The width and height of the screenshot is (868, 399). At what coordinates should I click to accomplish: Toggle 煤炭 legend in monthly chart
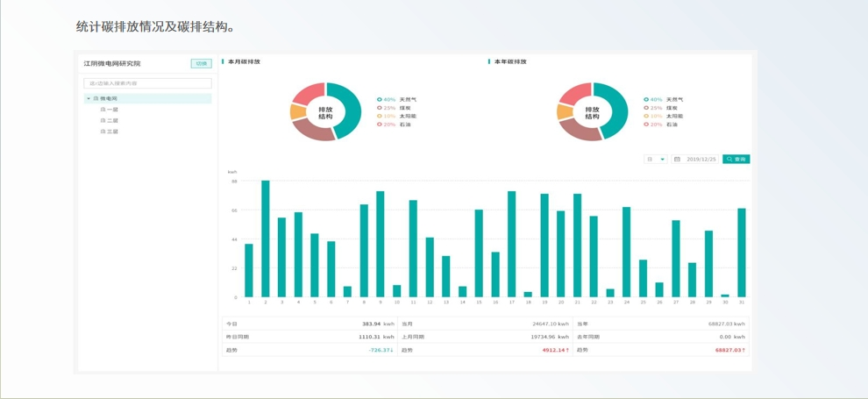point(405,108)
